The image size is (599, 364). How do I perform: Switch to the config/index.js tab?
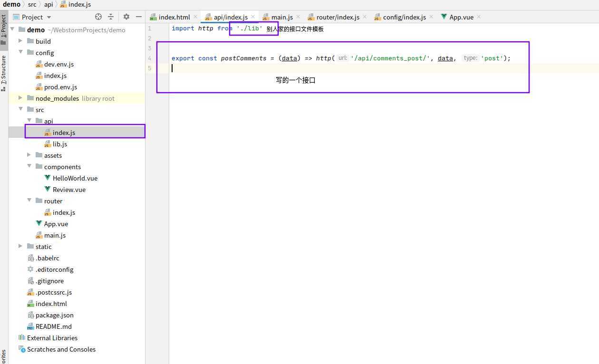point(405,17)
